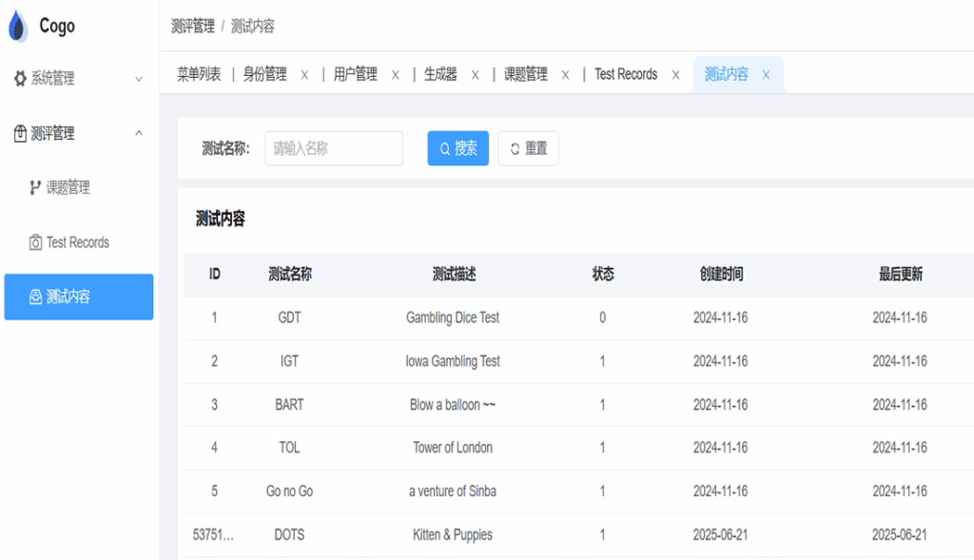The height and width of the screenshot is (560, 974).
Task: Close the active 测试内容 tab
Action: tap(766, 75)
